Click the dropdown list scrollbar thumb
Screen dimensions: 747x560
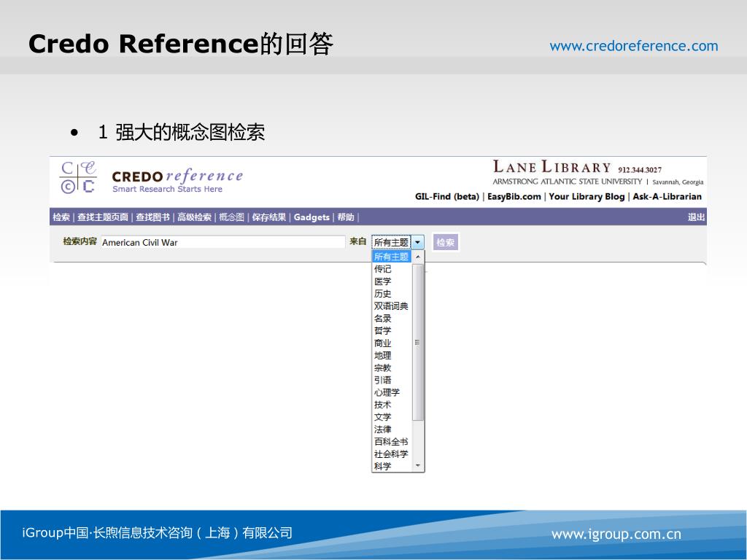pos(418,343)
